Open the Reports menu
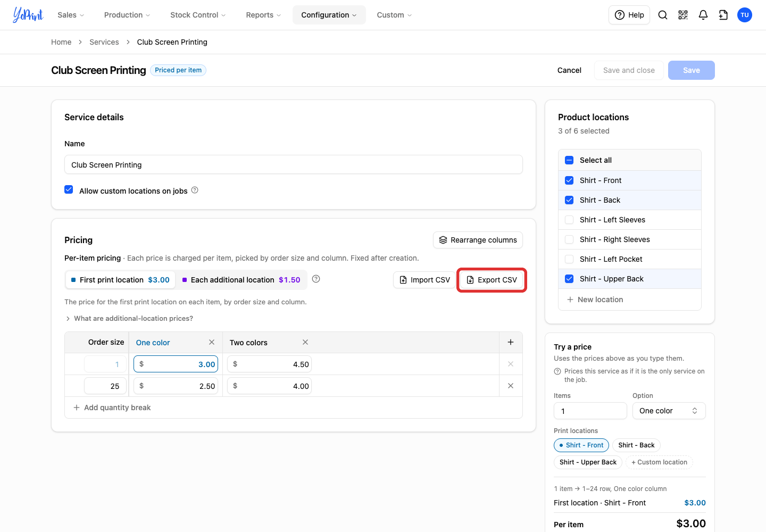 coord(263,15)
